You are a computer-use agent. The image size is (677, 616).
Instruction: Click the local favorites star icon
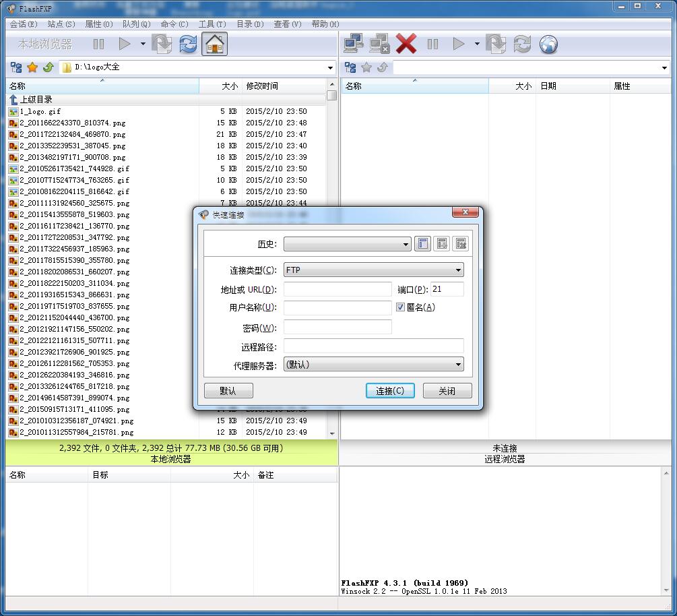32,67
